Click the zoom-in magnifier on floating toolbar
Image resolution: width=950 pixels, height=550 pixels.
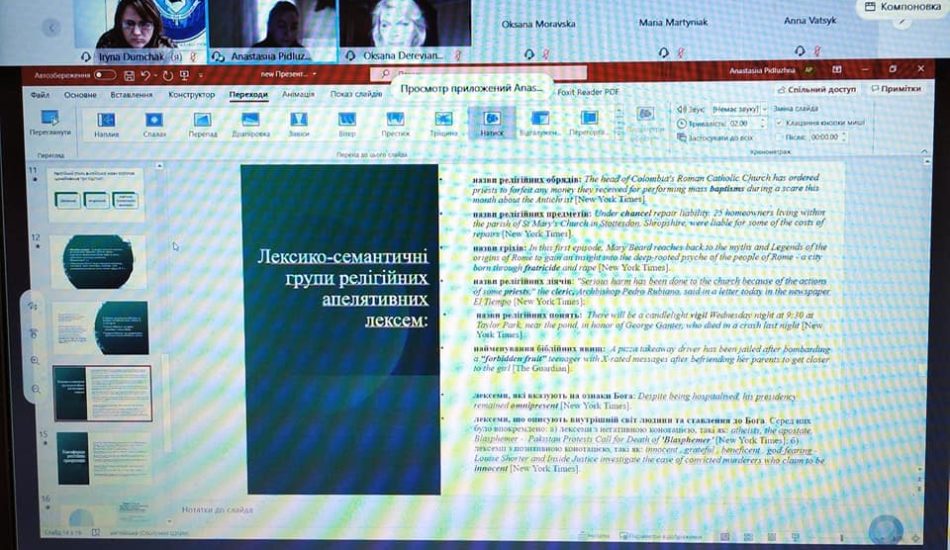[x=34, y=360]
